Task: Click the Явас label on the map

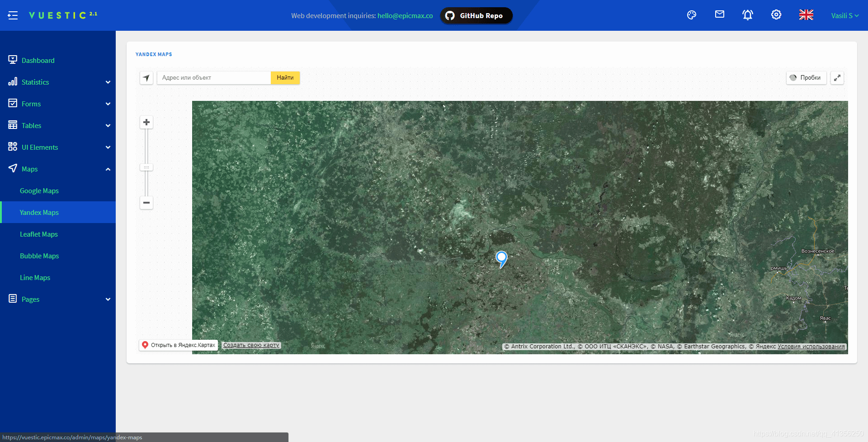Action: coord(826,318)
